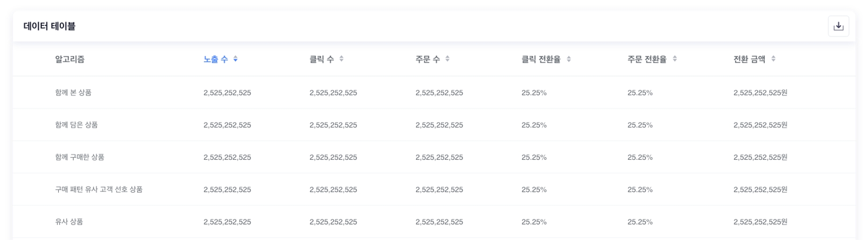Click the 데이터 테이블 title
Viewport: 868px width, 240px height.
pos(49,26)
